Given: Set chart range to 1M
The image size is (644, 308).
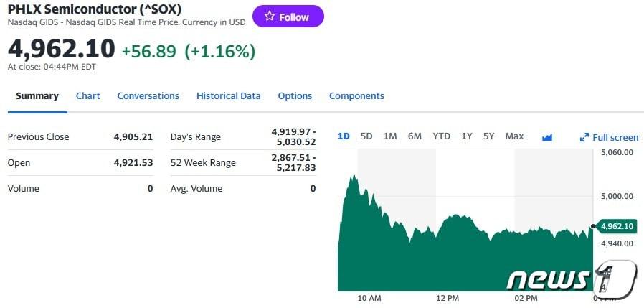Looking at the screenshot, I should pos(390,136).
